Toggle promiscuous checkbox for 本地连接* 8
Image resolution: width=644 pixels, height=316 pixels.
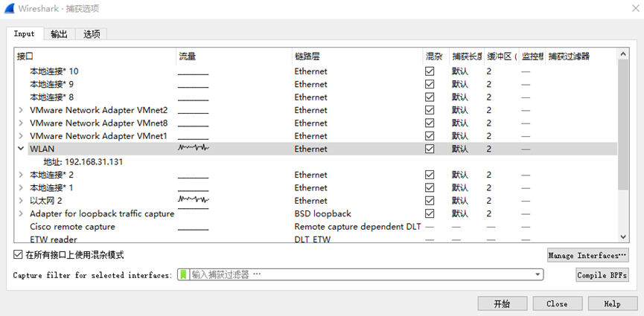coord(430,97)
